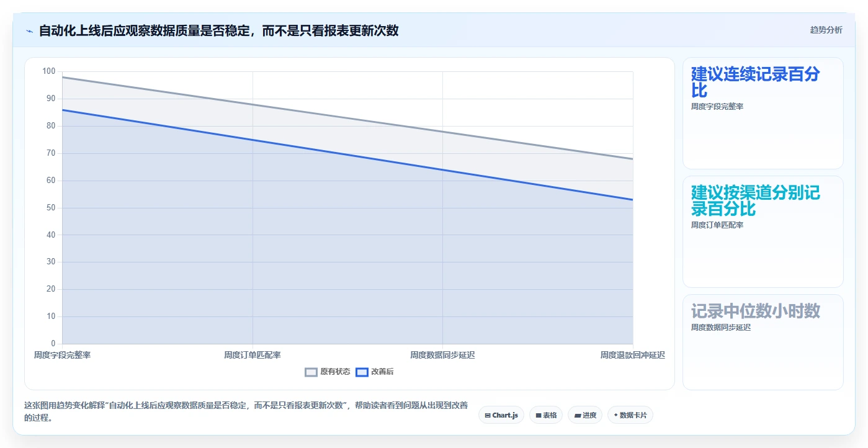This screenshot has width=868, height=448.
Task: Click the main title 自动化上线后应观察数据质量是否稳定
Action: 218,30
